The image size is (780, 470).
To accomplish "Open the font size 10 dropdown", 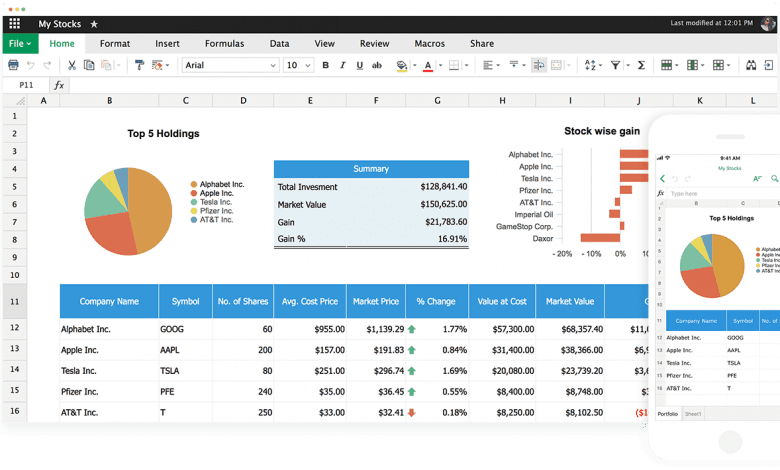I will (299, 65).
